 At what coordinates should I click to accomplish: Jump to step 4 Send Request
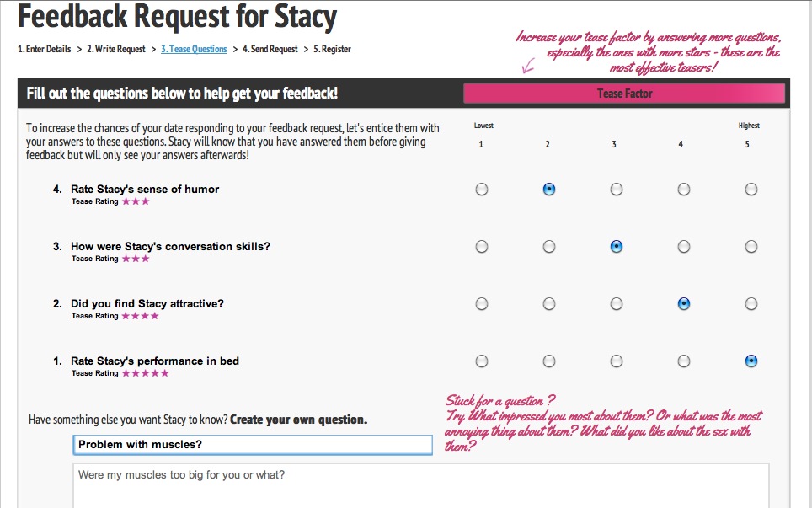pos(270,49)
